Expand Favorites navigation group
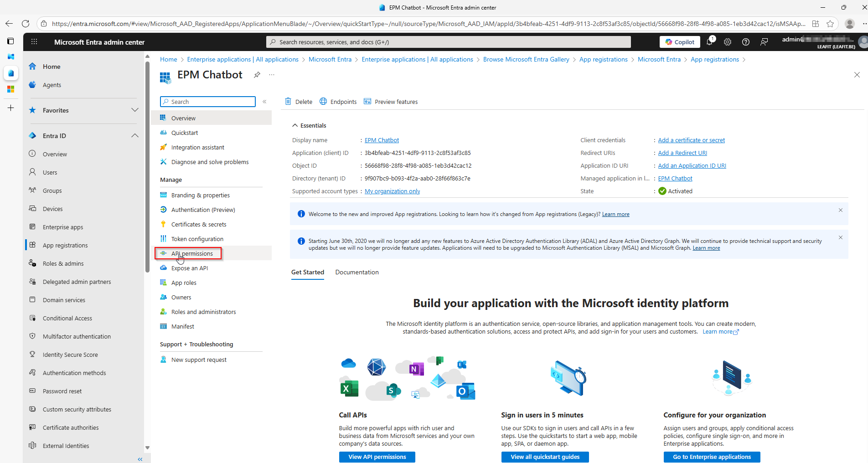This screenshot has height=463, width=868. point(135,110)
